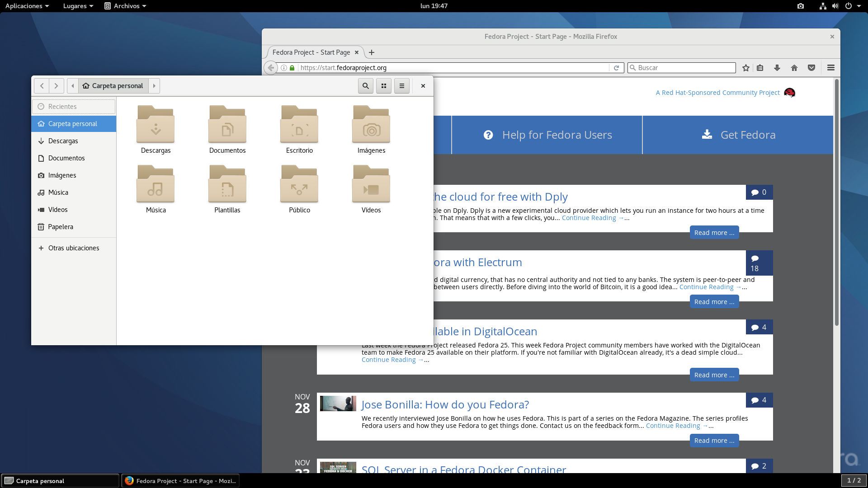Click Carpeta personal path button
This screenshot has height=488, width=868.
[x=113, y=86]
